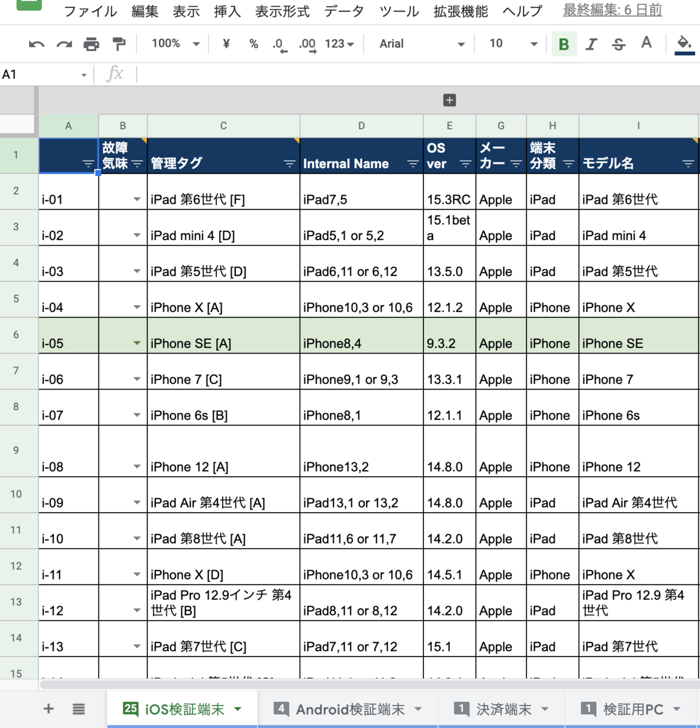
Task: Open the 編集 menu
Action: (145, 11)
